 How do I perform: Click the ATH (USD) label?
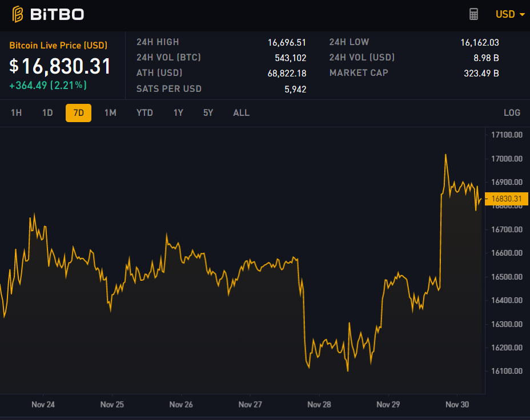click(x=159, y=73)
